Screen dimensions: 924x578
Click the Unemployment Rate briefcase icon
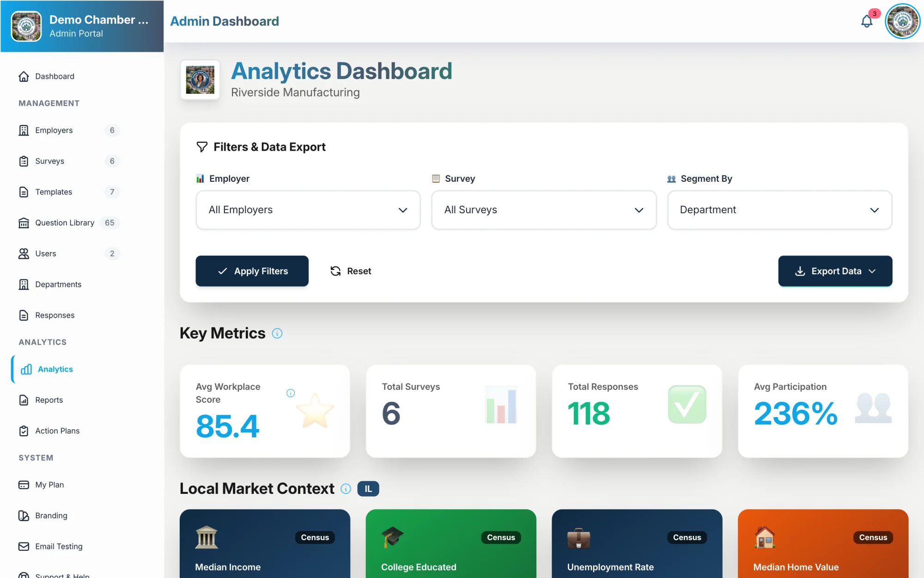click(579, 537)
